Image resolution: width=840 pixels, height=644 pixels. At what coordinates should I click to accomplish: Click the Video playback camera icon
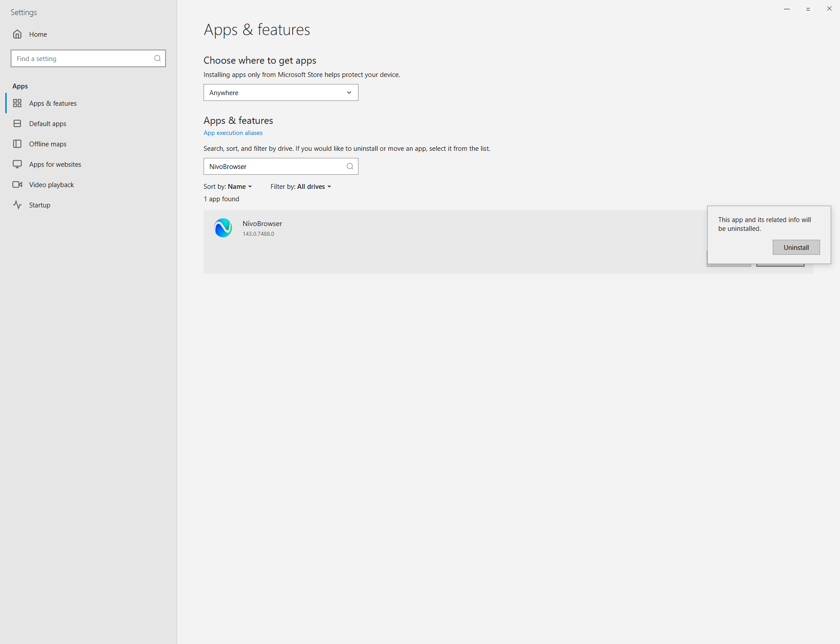pos(17,184)
